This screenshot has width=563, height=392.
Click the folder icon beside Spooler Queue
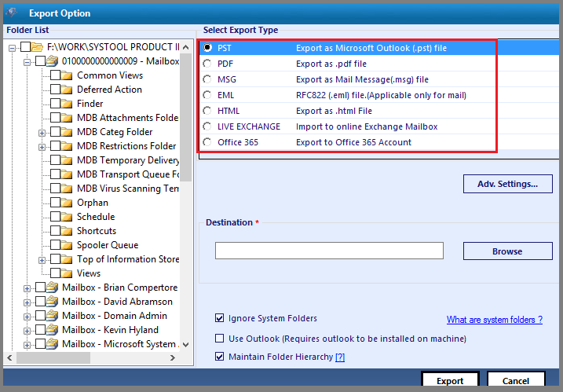coord(67,245)
